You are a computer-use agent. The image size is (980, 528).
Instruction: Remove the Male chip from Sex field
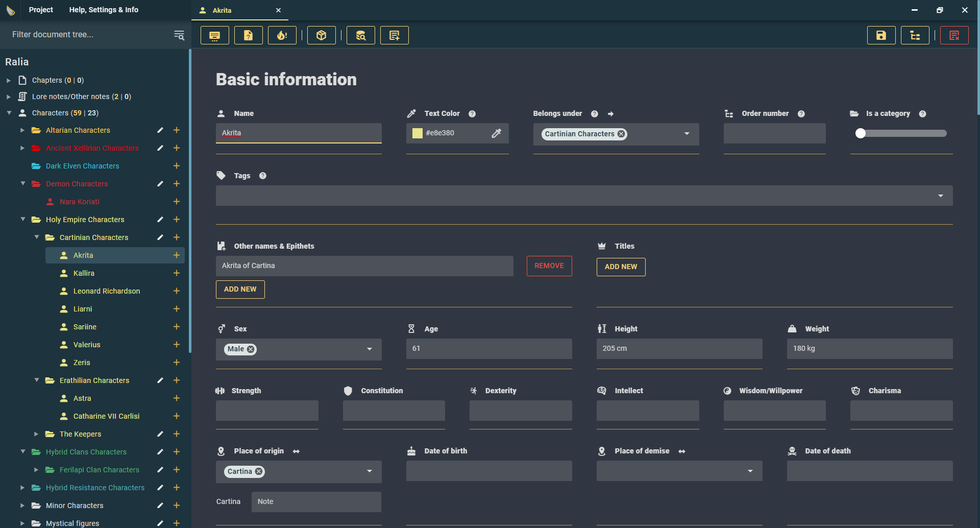click(251, 349)
